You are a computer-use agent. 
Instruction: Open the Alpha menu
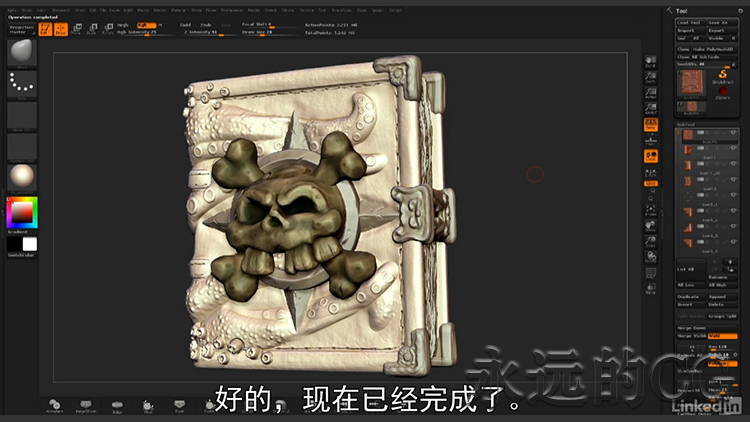(x=12, y=10)
